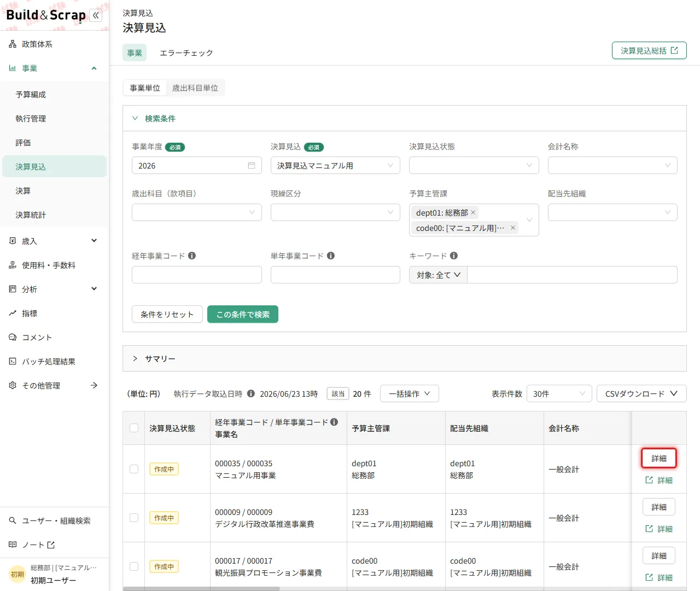Open the 歳出科目（款項目）dropdown
This screenshot has width=700, height=591.
point(197,212)
